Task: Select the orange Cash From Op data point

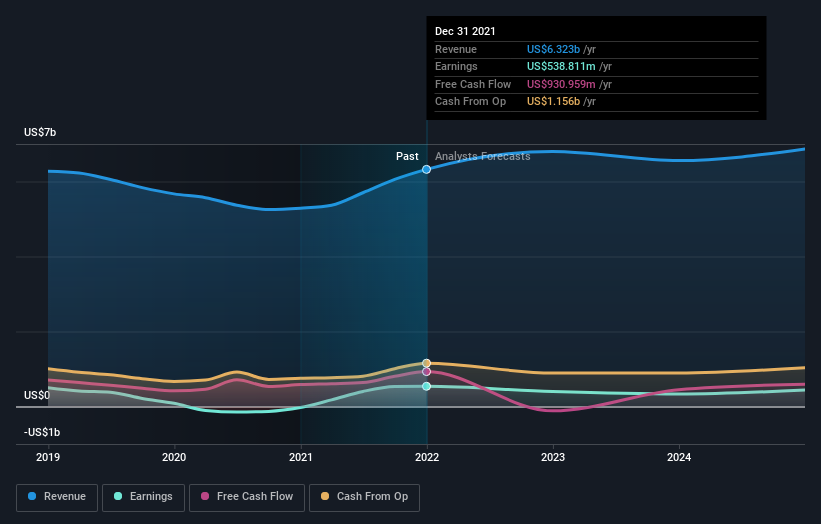Action: point(427,363)
